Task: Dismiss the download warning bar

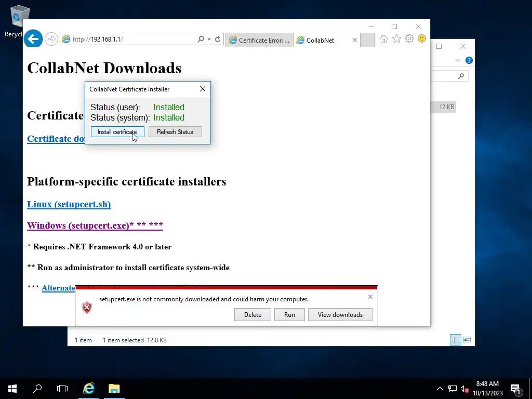Action: (x=370, y=297)
